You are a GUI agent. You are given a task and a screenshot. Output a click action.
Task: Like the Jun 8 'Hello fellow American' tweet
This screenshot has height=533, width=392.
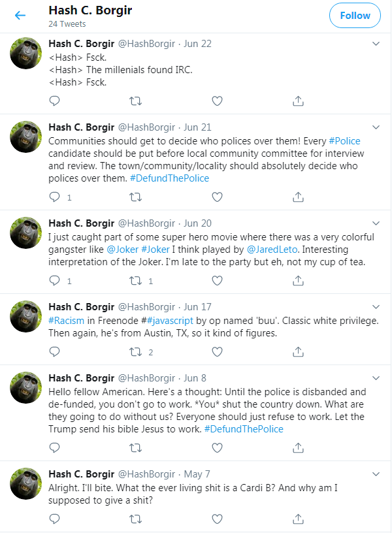point(217,447)
